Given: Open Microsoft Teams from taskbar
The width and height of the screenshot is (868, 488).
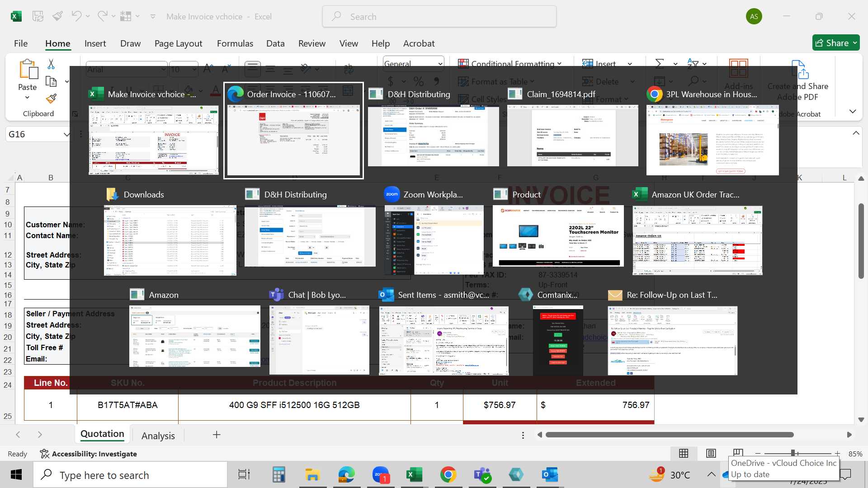Looking at the screenshot, I should click(482, 475).
